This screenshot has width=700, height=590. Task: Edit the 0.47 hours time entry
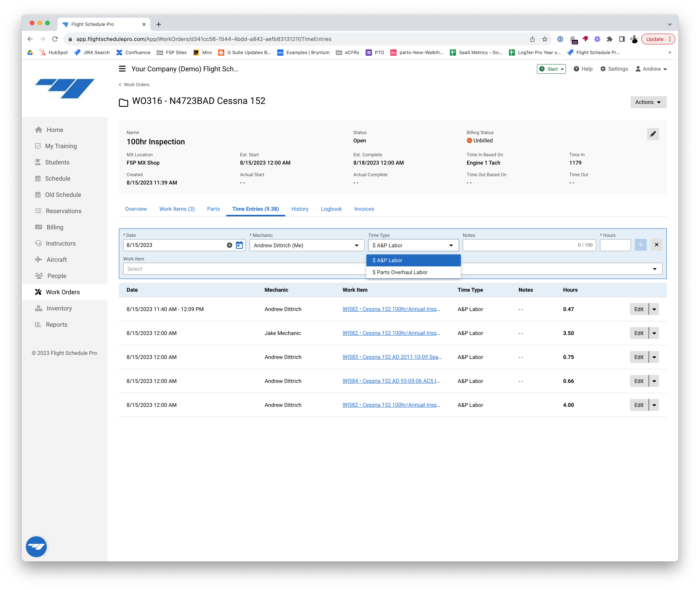638,309
